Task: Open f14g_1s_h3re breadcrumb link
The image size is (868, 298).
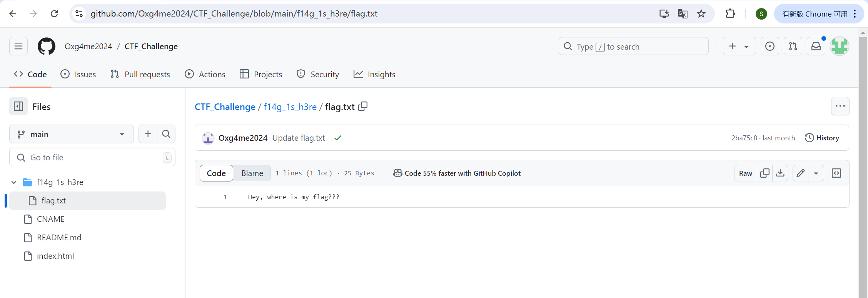Action: (x=290, y=107)
